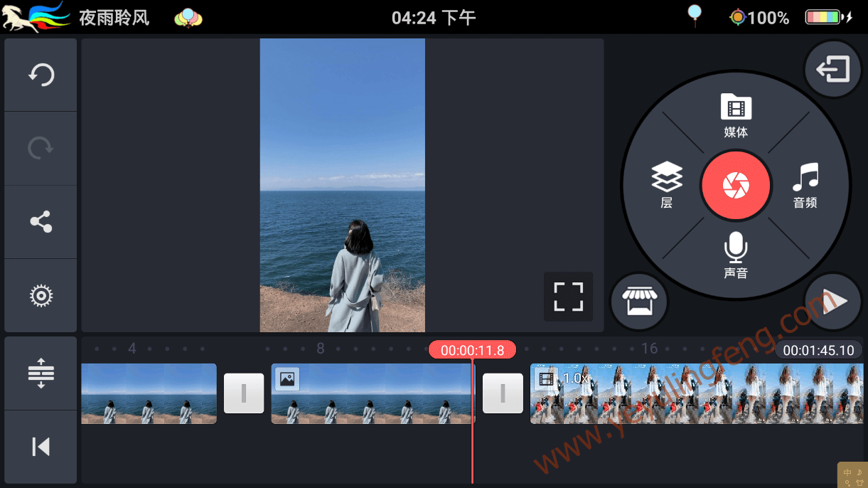The image size is (868, 488).
Task: Add 音频 audio track
Action: click(x=805, y=186)
